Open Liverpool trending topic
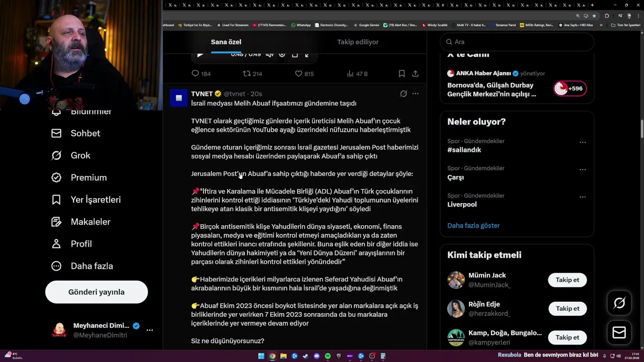The width and height of the screenshot is (644, 362). (x=462, y=204)
